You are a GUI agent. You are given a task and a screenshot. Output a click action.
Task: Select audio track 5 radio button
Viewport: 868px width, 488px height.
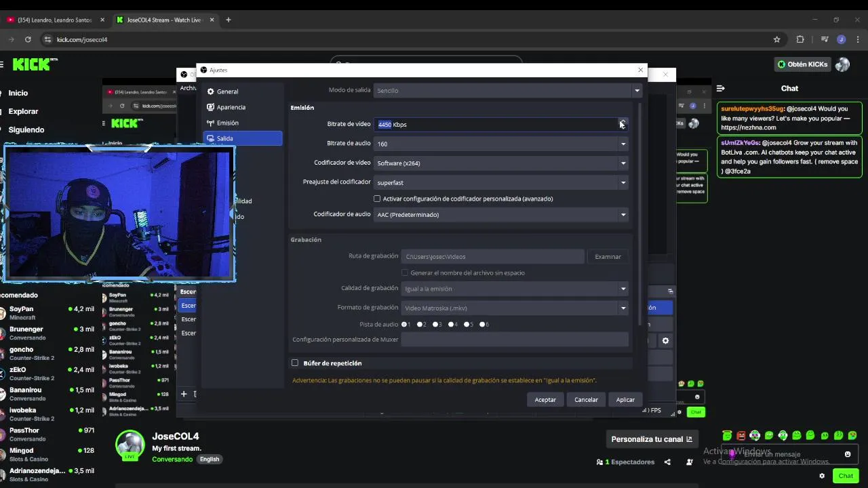[x=467, y=325]
